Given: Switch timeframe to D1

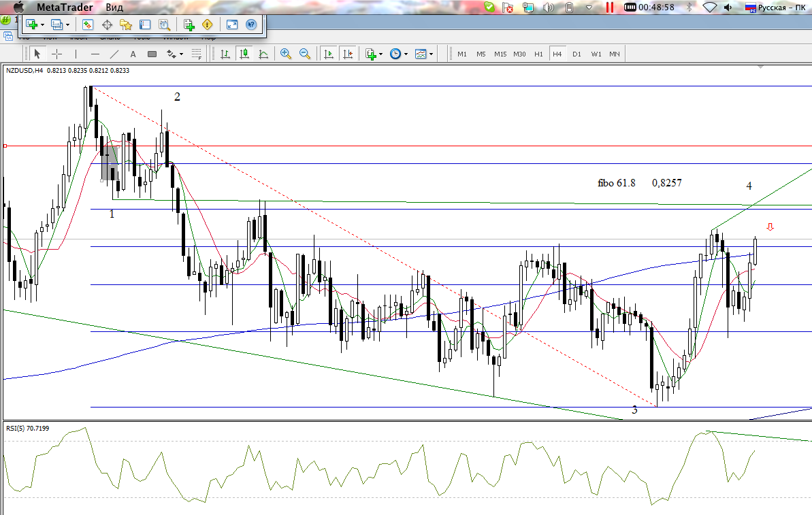Looking at the screenshot, I should coord(577,54).
